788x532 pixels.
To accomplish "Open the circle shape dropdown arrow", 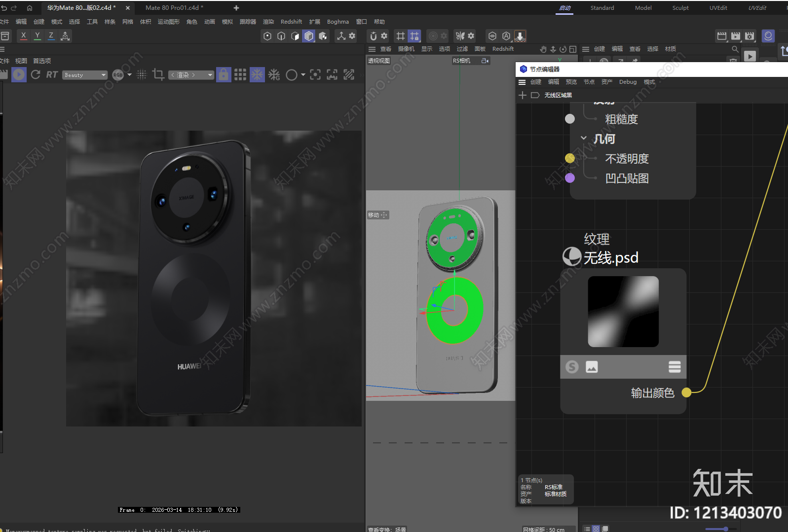I will 303,75.
